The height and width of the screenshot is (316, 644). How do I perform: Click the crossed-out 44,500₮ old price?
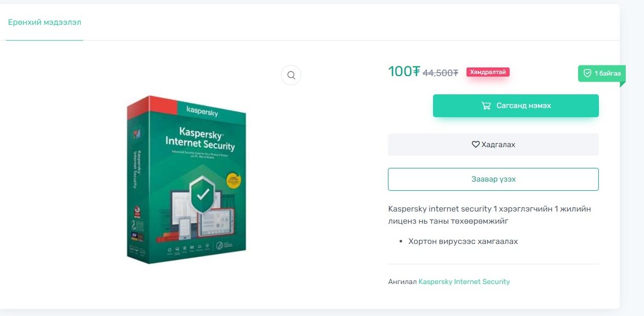coord(440,73)
